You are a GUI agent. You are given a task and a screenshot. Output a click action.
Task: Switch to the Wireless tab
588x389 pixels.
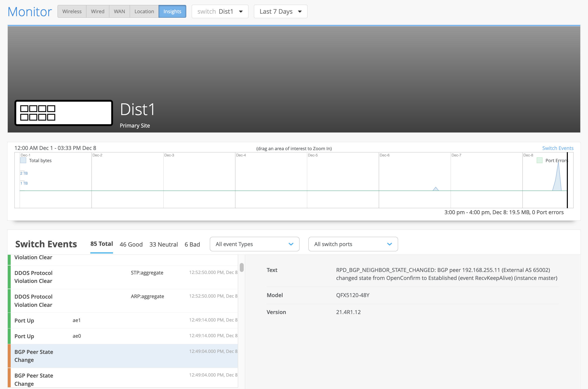coord(72,11)
